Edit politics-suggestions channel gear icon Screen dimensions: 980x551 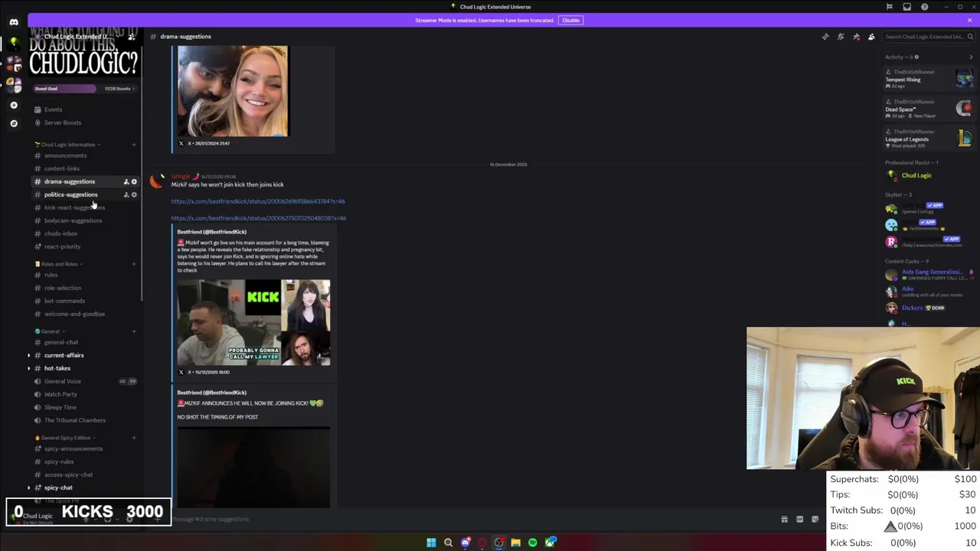point(134,194)
